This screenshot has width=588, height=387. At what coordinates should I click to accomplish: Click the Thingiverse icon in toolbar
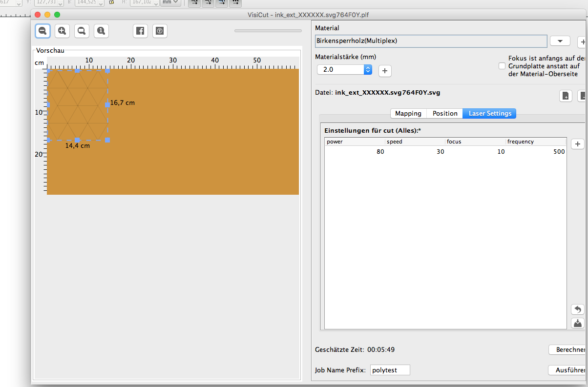(160, 31)
